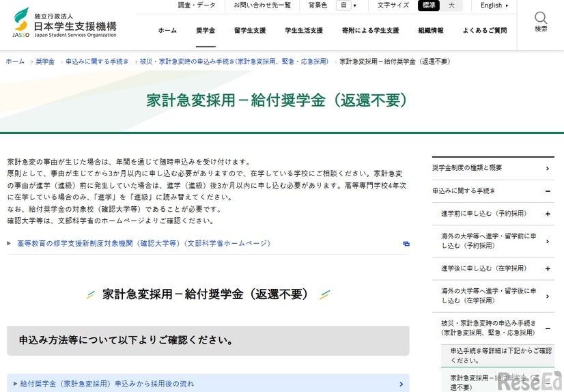
Task: Expand 進学前に申し込む（予約採用） plus icon
Action: [x=548, y=214]
